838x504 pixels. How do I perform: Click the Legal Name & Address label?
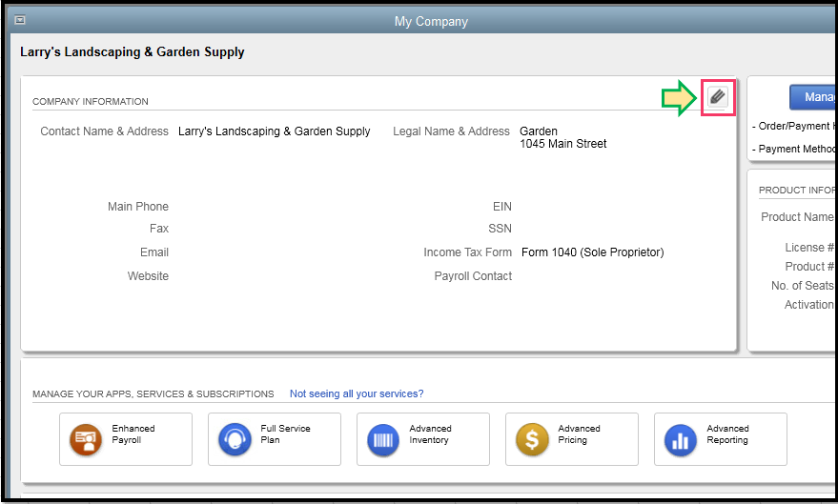coord(451,131)
